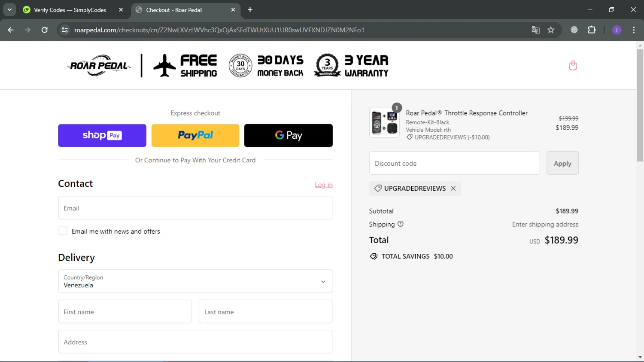Pay with Google Pay button
Image resolution: width=644 pixels, height=362 pixels.
point(289,135)
